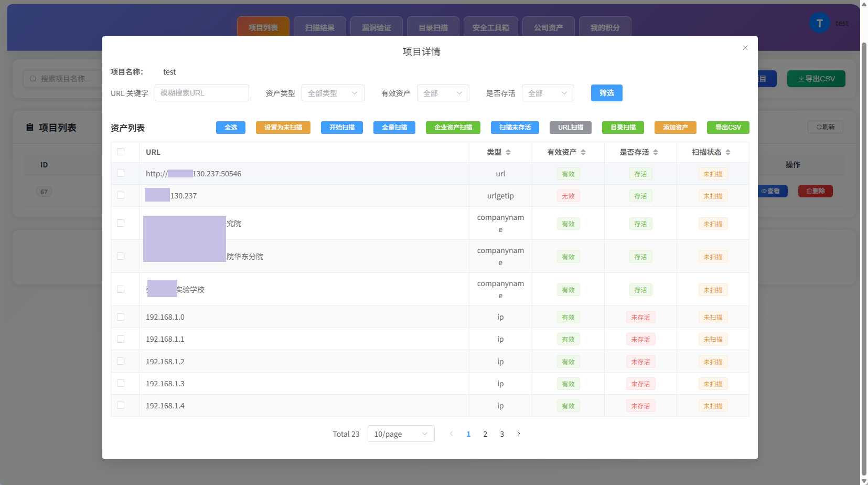868x485 pixels.
Task: Sort by 扫描状态 column arrows
Action: (728, 152)
